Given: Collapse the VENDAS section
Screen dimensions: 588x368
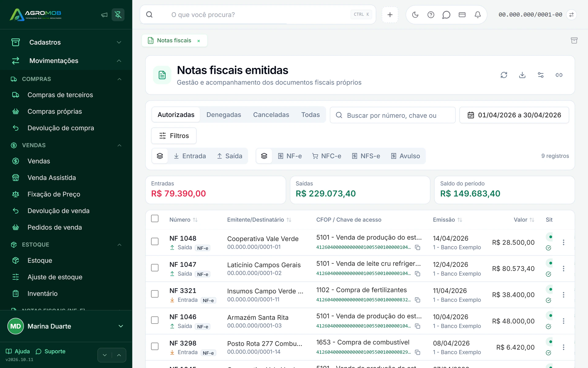Looking at the screenshot, I should tap(66, 145).
